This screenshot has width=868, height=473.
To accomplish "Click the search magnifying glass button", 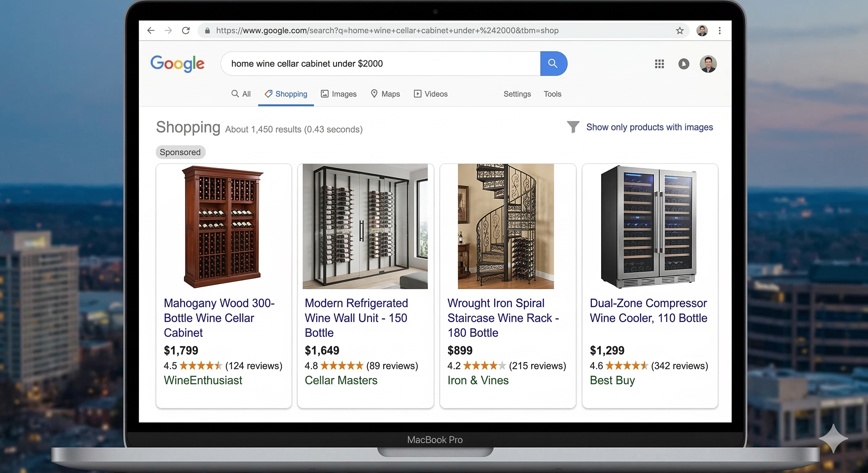I will click(x=553, y=63).
